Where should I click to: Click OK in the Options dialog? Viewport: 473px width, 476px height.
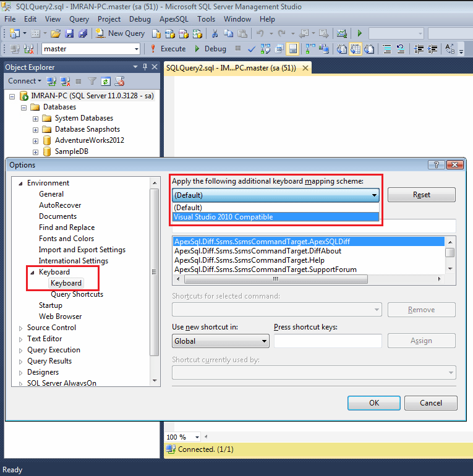[373, 403]
